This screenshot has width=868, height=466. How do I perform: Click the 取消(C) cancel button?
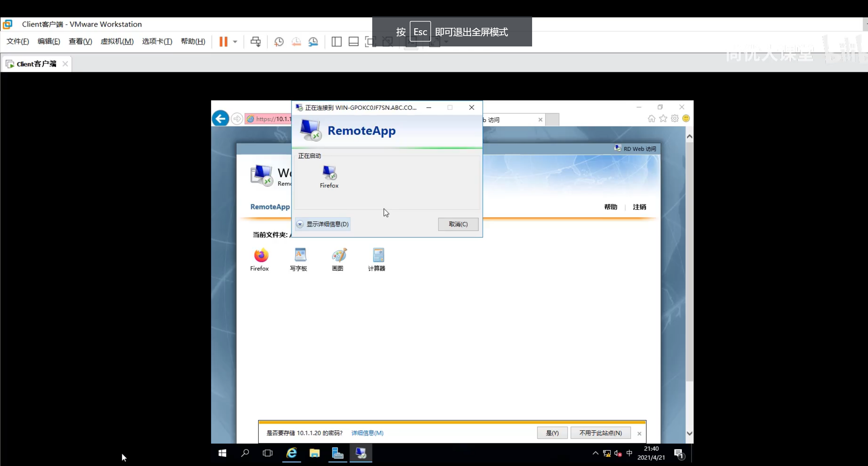[x=458, y=224]
